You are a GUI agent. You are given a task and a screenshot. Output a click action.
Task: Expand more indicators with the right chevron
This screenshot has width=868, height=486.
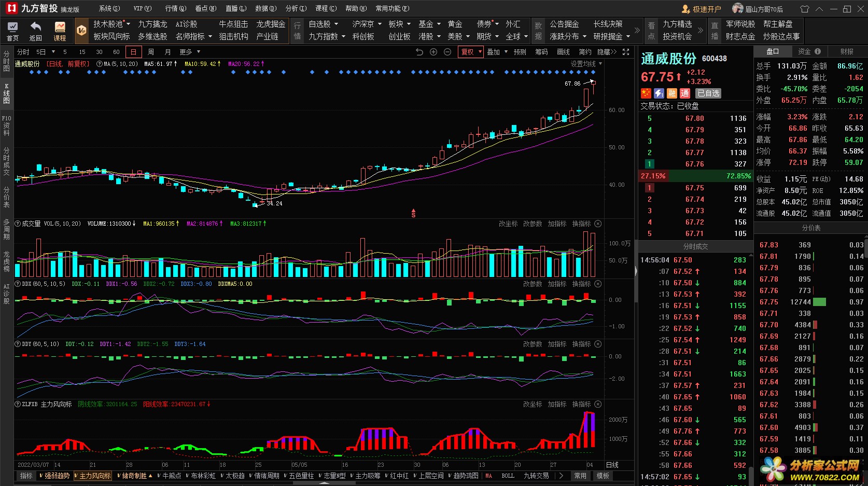[561, 476]
